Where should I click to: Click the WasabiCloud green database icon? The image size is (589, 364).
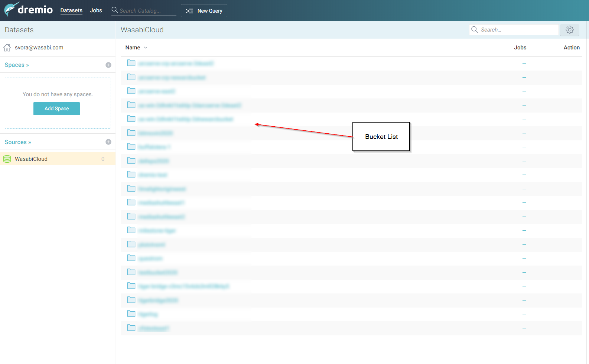[7, 159]
